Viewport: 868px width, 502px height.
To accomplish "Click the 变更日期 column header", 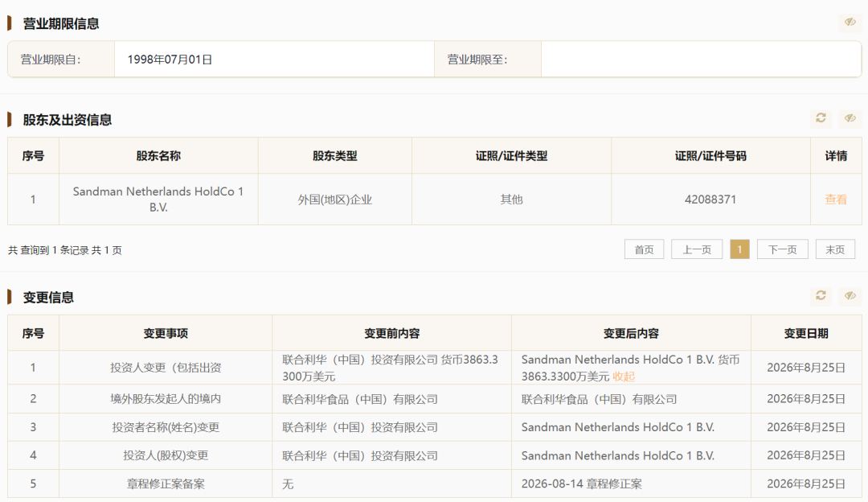I will (806, 333).
